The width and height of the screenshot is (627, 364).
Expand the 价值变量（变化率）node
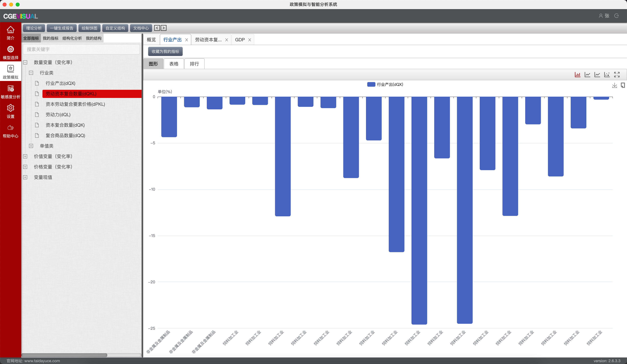click(25, 157)
